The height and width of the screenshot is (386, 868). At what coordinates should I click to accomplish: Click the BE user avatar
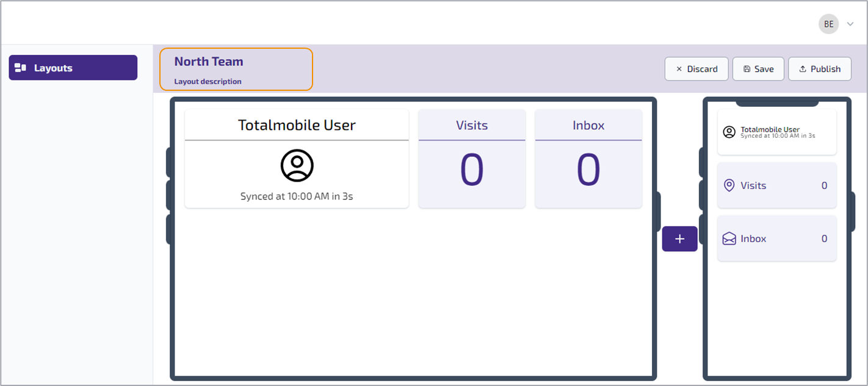(828, 24)
